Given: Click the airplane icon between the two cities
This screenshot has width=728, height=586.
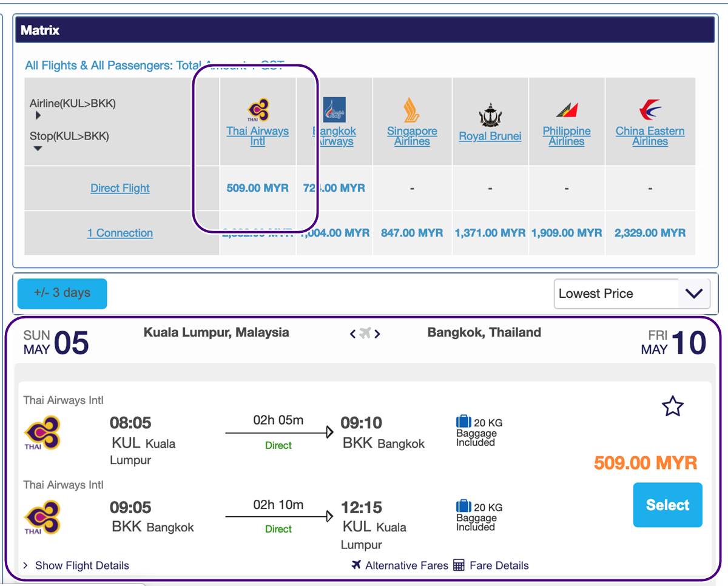Looking at the screenshot, I should (x=365, y=333).
